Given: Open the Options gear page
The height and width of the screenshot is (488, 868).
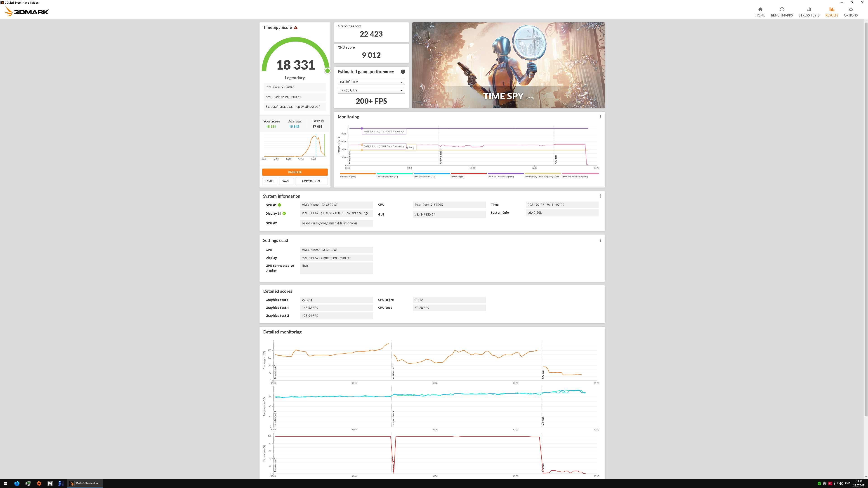Looking at the screenshot, I should (850, 12).
